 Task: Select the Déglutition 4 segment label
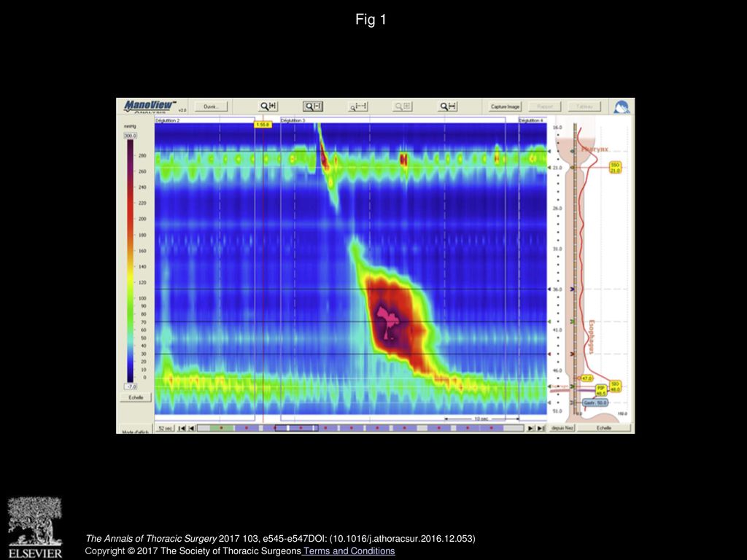pyautogui.click(x=531, y=121)
